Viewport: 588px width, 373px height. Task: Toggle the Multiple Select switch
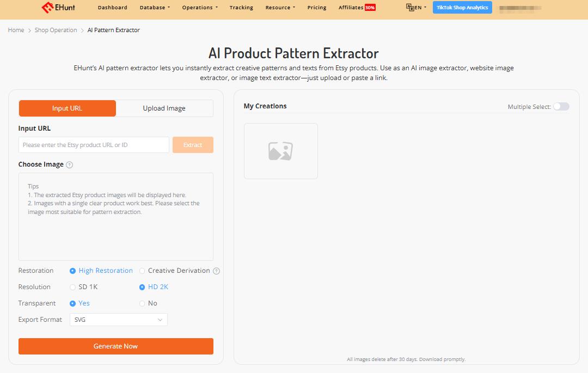pyautogui.click(x=561, y=107)
